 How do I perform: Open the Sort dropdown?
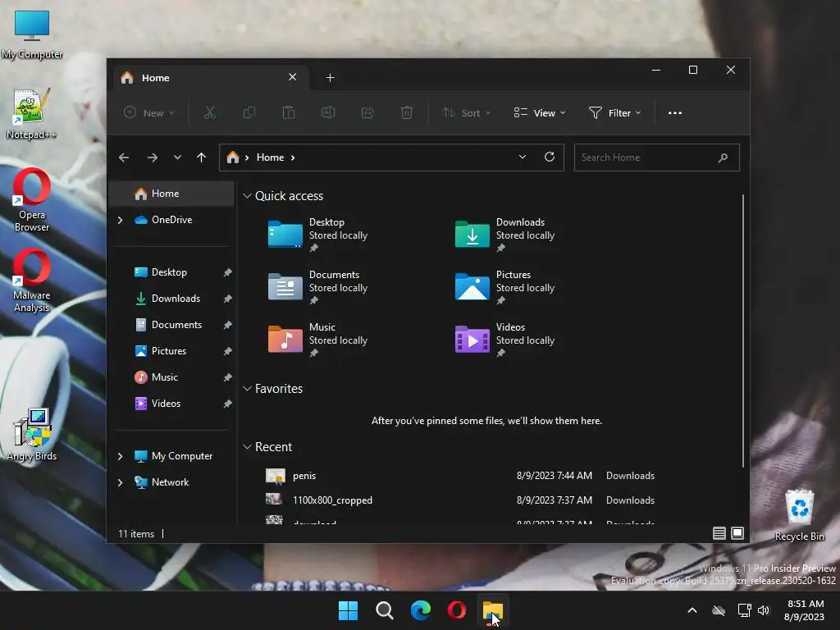(467, 112)
